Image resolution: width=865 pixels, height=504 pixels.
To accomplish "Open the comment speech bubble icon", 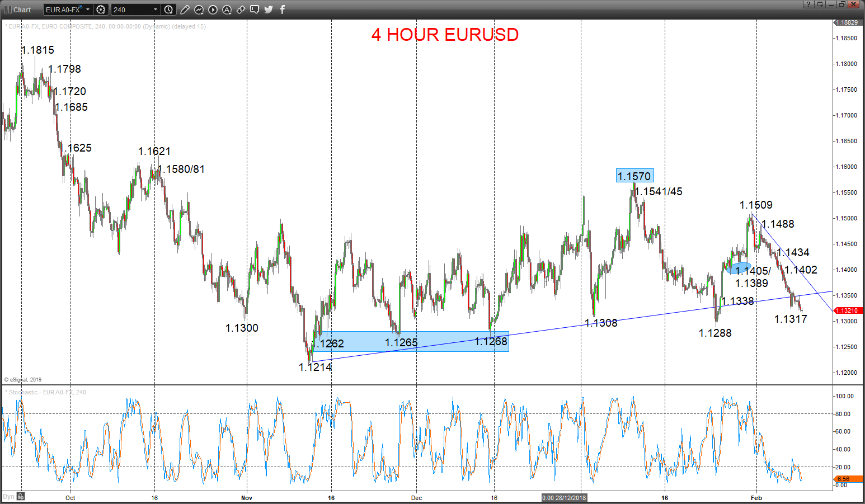I will click(255, 10).
